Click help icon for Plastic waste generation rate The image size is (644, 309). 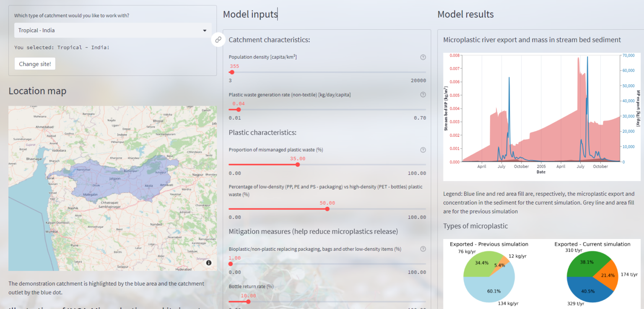pyautogui.click(x=423, y=95)
